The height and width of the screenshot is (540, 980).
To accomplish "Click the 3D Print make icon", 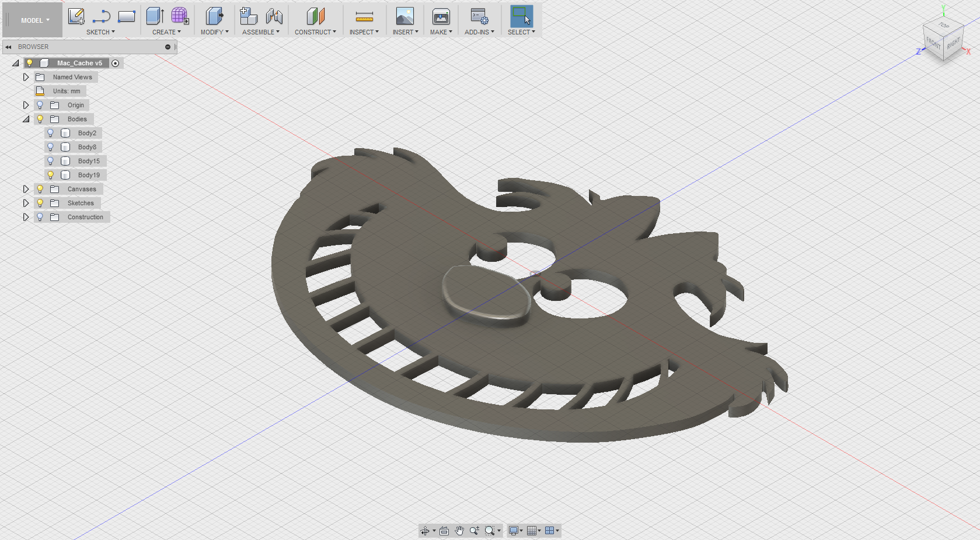I will click(x=441, y=16).
